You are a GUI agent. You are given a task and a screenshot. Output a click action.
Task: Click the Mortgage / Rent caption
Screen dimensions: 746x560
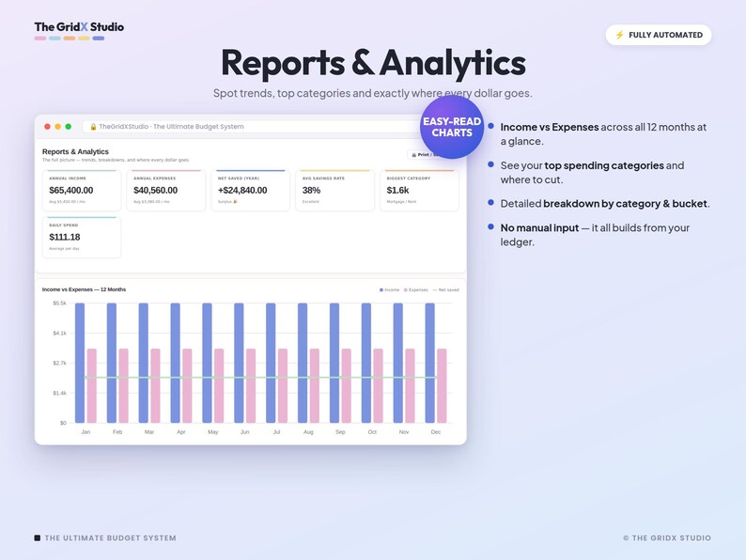click(x=401, y=202)
